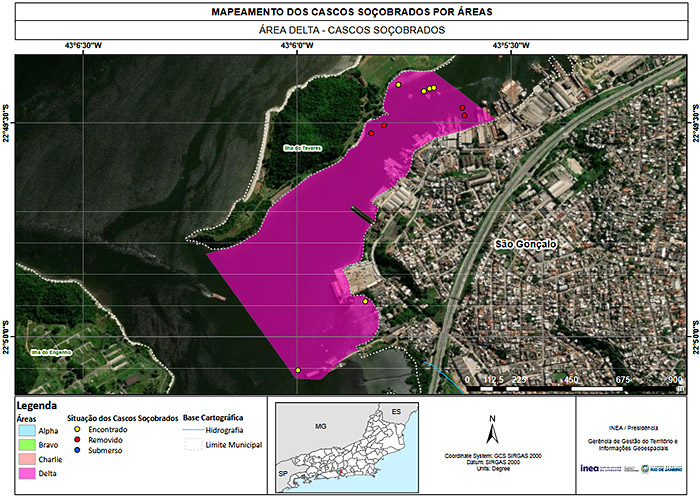Click the ES label in inset map

click(x=396, y=411)
